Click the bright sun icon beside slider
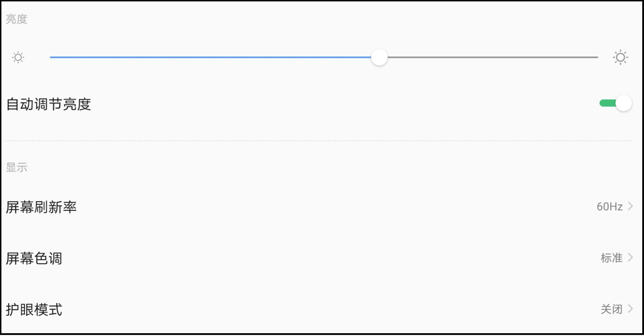 pyautogui.click(x=620, y=57)
